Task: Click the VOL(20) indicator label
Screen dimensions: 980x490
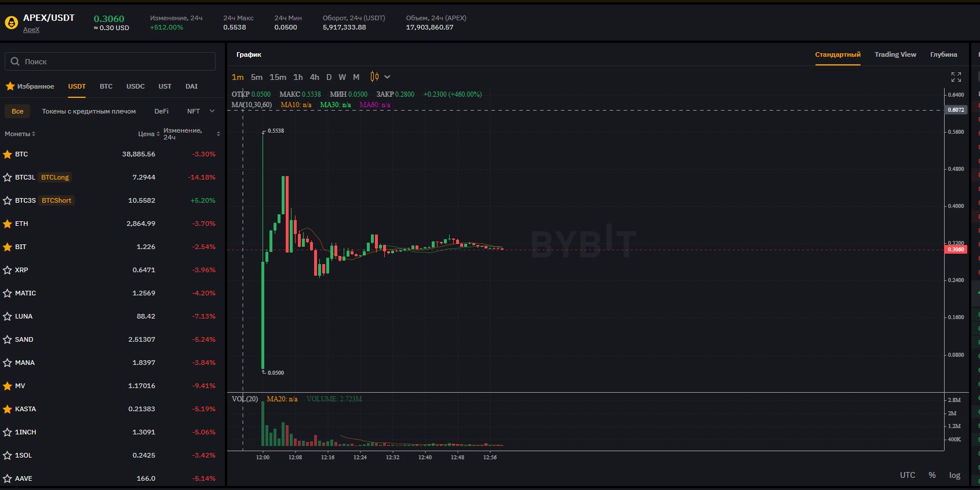Action: 245,399
